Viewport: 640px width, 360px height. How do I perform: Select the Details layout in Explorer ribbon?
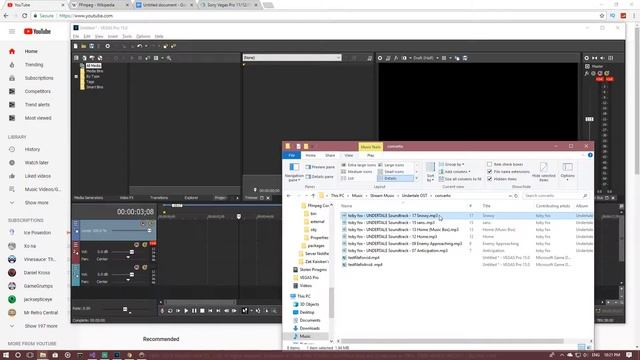click(395, 179)
